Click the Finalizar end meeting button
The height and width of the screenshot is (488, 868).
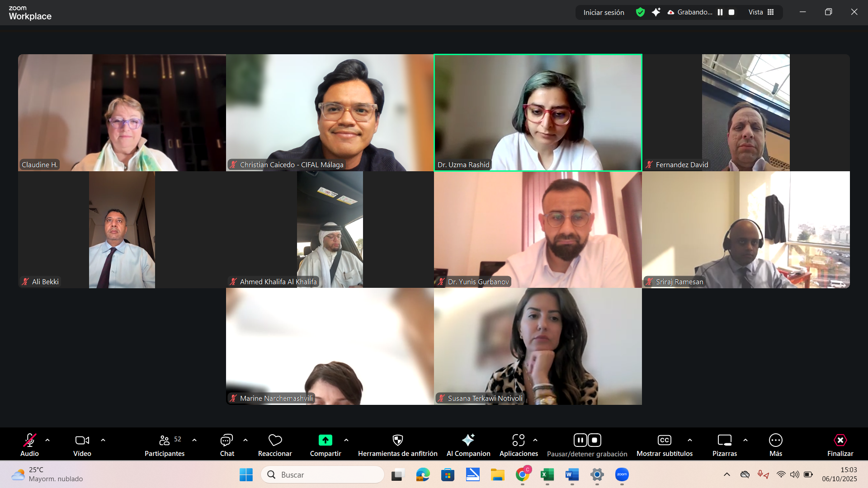pos(840,440)
